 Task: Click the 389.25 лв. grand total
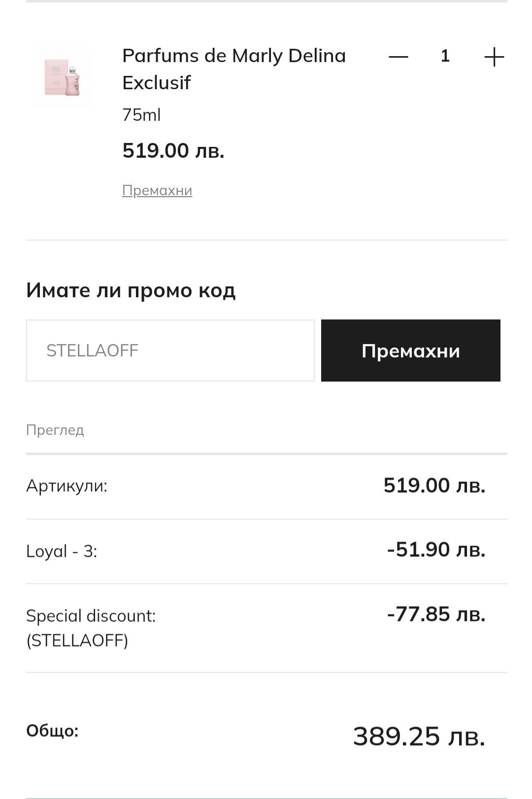point(419,736)
